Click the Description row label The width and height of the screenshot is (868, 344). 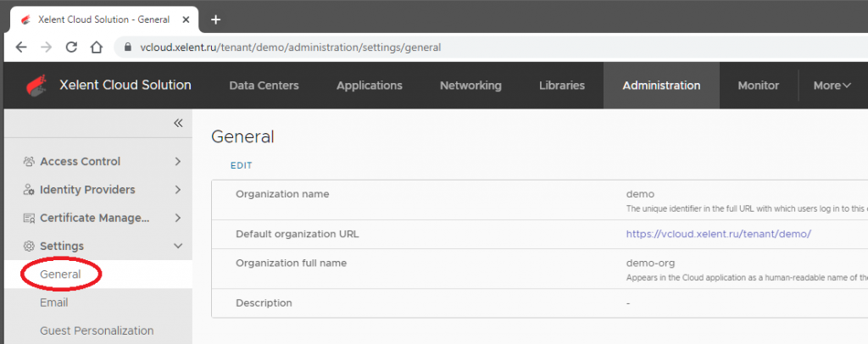(264, 303)
